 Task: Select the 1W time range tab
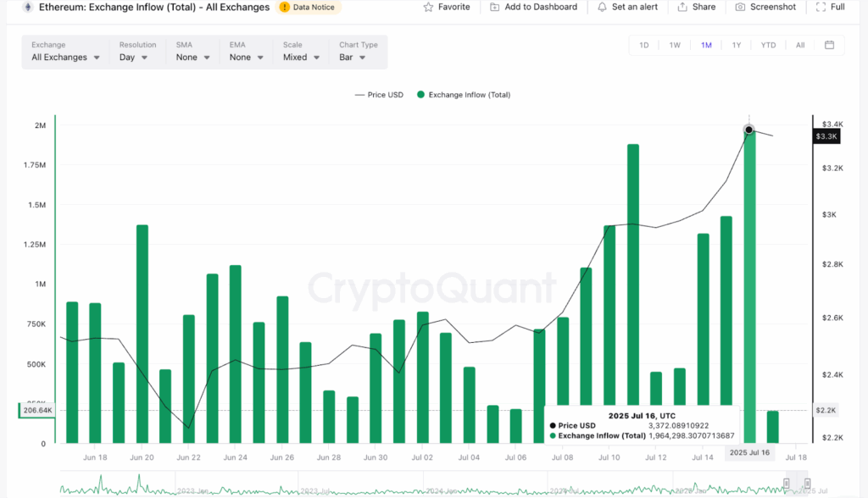click(x=675, y=46)
